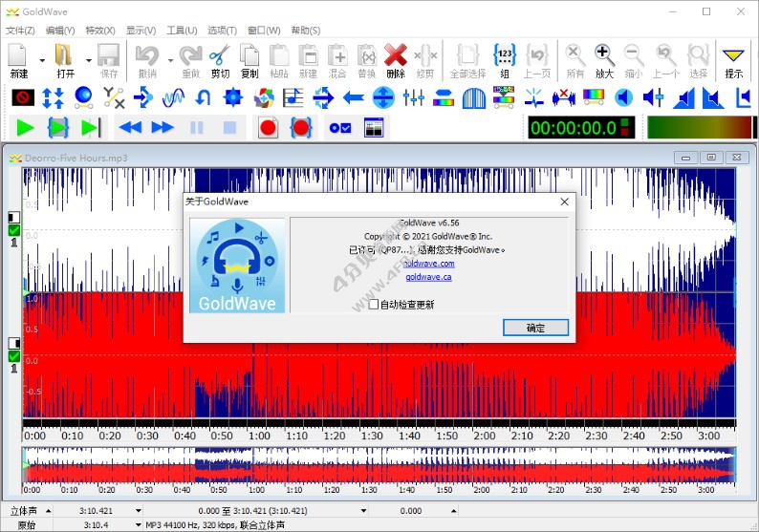
Task: Click the record selection bracketed red button
Action: (x=300, y=128)
